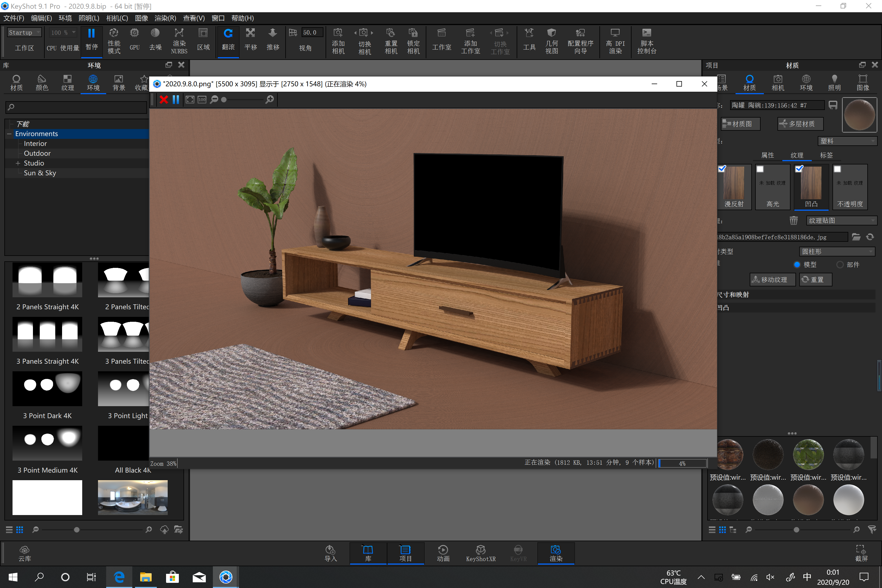Switch to the 属性 tab in material panel
This screenshot has height=588, width=882.
[x=767, y=155]
